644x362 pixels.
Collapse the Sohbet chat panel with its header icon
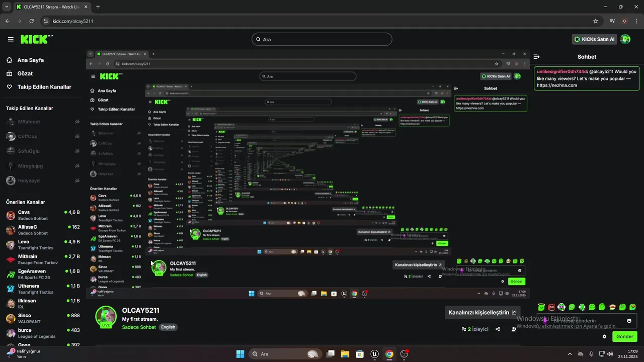pyautogui.click(x=536, y=57)
